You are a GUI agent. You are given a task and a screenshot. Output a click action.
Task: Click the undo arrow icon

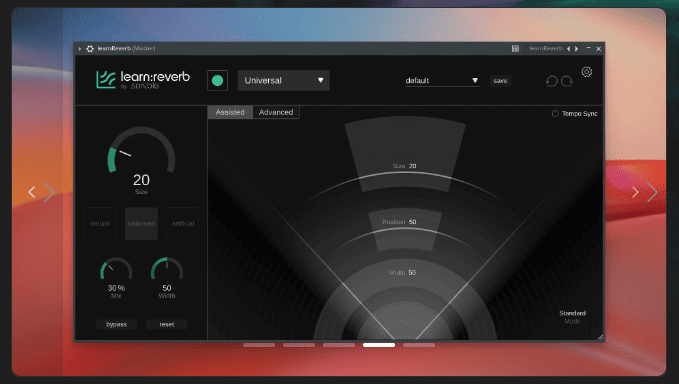(552, 81)
